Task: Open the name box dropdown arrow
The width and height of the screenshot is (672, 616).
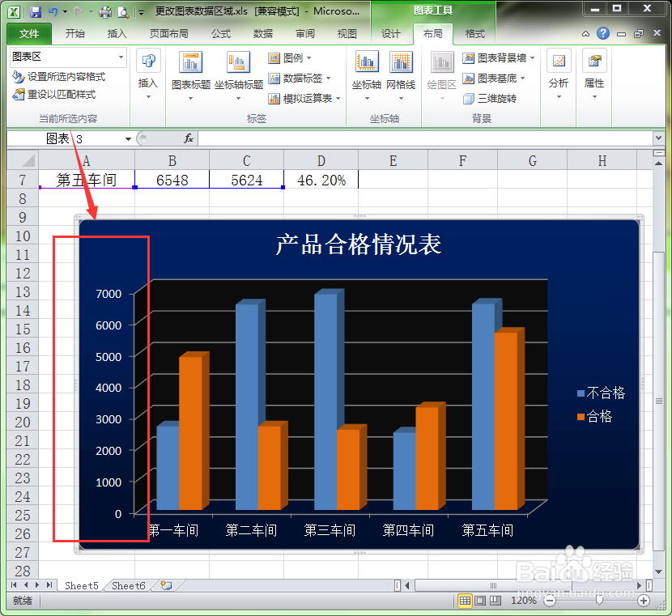Action: click(x=128, y=138)
